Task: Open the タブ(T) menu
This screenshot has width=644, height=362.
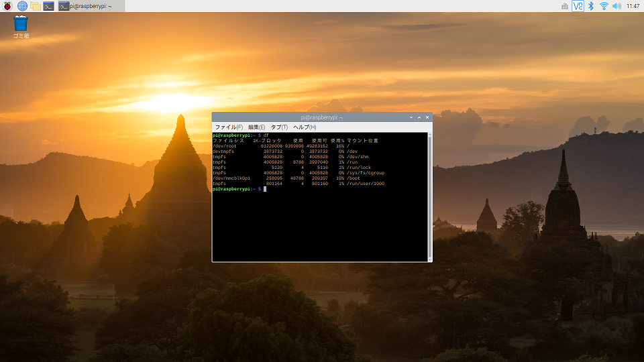Action: click(279, 127)
